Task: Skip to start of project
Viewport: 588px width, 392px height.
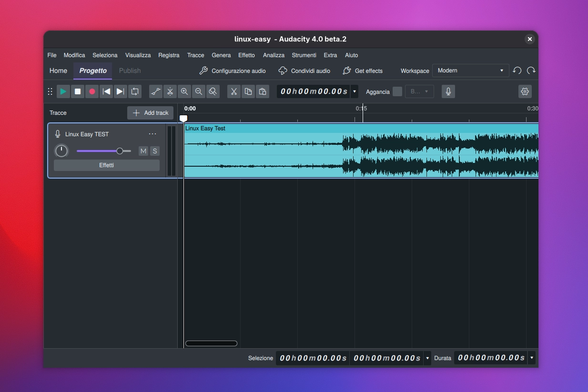Action: [x=106, y=91]
